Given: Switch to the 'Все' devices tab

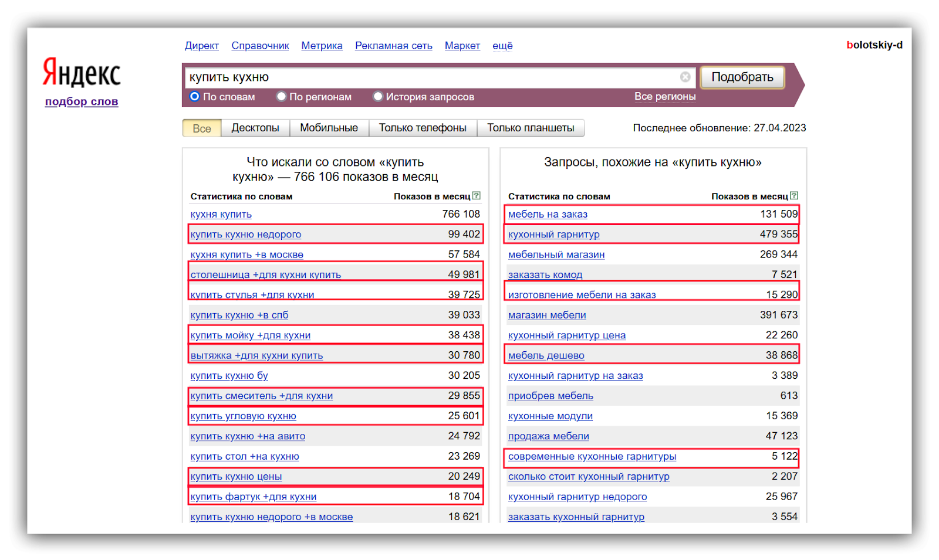Looking at the screenshot, I should pyautogui.click(x=202, y=128).
